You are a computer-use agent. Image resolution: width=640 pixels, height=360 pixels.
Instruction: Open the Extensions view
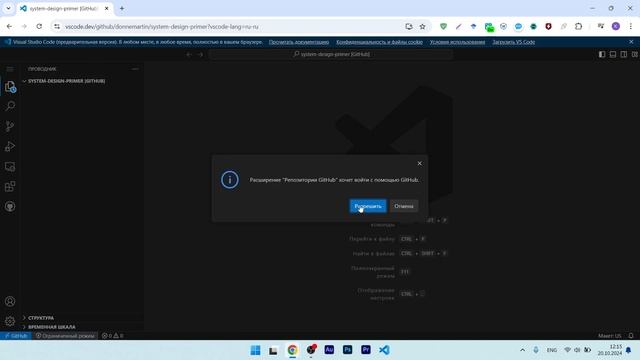(x=10, y=187)
